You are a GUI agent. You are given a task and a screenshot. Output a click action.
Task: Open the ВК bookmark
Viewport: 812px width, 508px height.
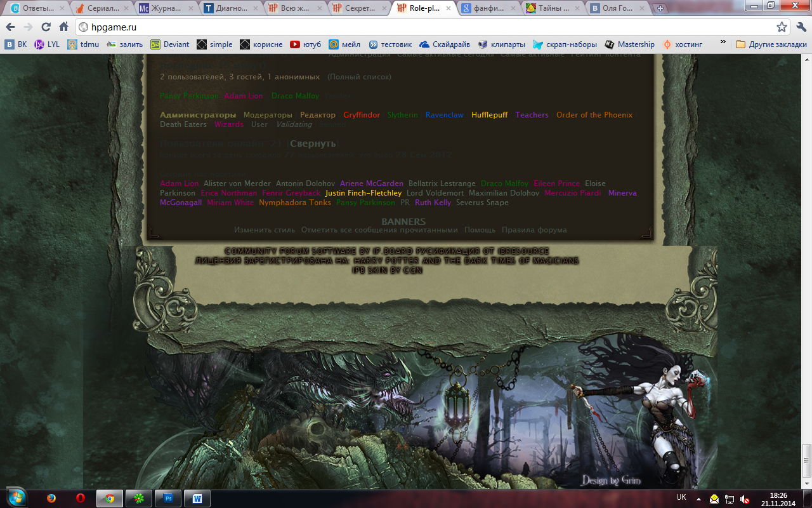point(16,44)
